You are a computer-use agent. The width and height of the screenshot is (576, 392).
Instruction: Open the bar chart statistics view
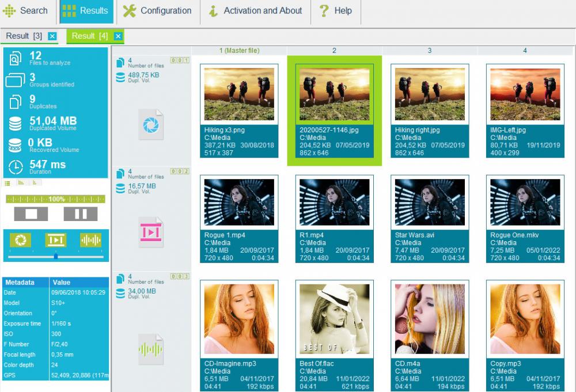[x=21, y=182]
